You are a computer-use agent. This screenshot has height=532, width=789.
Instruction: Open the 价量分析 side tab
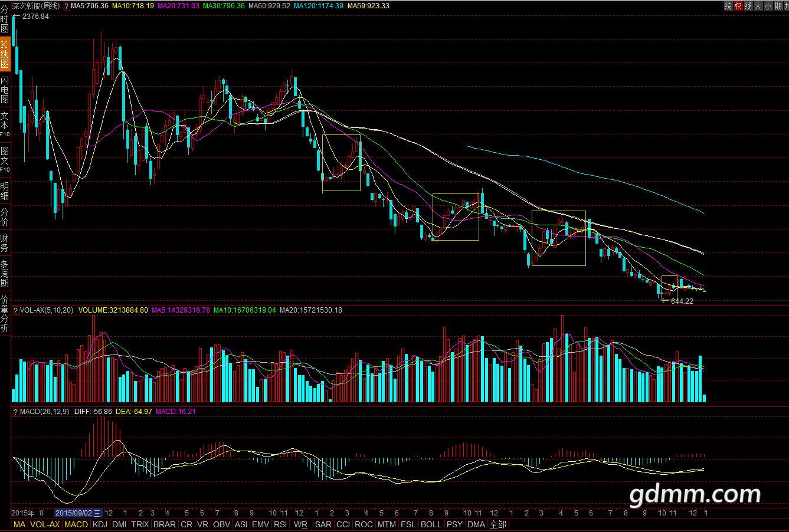[x=5, y=314]
